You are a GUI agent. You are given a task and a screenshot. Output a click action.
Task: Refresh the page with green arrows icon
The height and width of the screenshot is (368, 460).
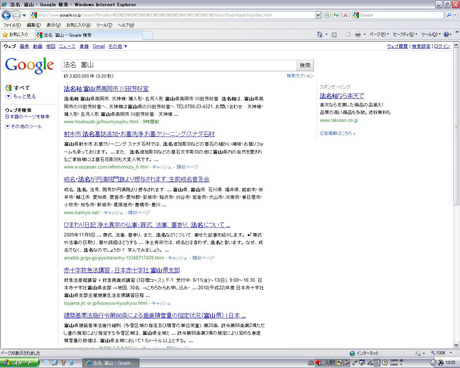[336, 15]
